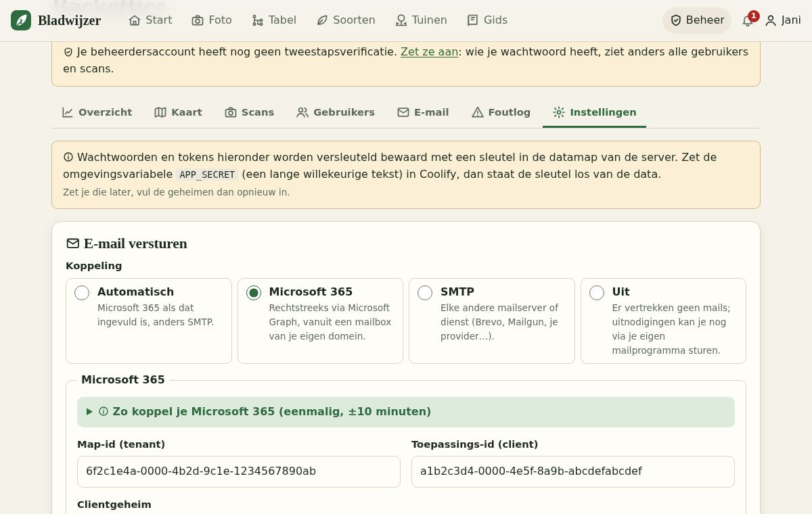812x514 pixels.
Task: Open the Foto menu item
Action: (212, 20)
